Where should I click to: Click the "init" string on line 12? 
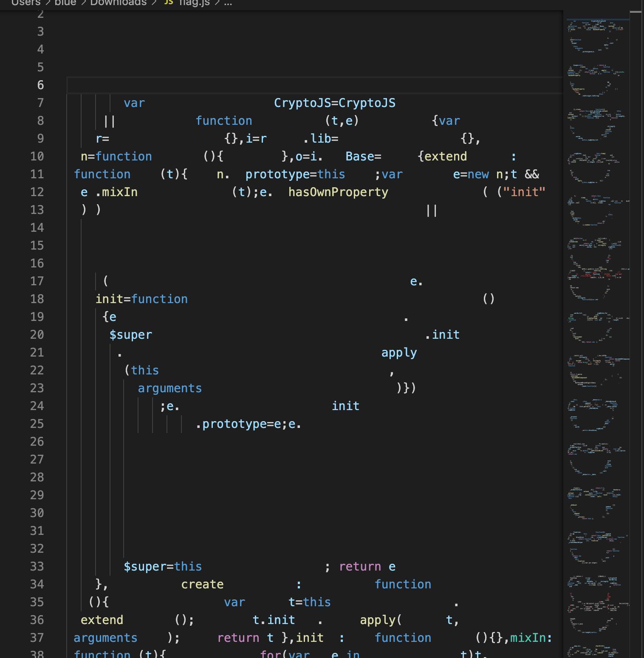(525, 192)
